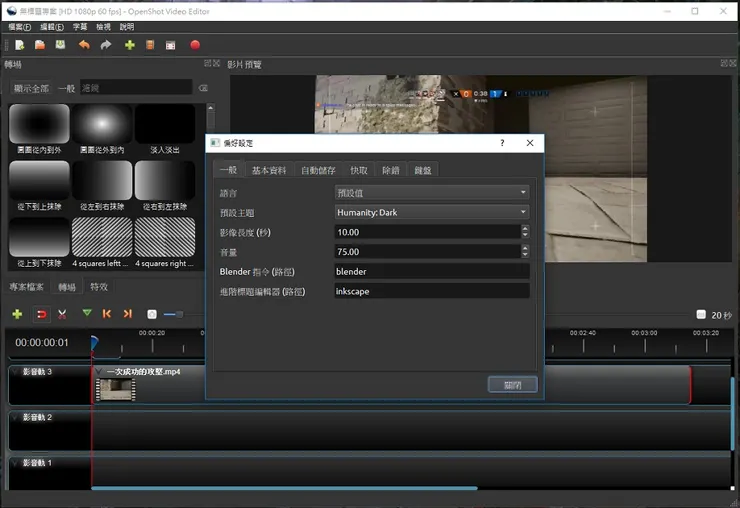This screenshot has width=740, height=508.
Task: Click the Fullscreen toolbar icon
Action: point(170,45)
